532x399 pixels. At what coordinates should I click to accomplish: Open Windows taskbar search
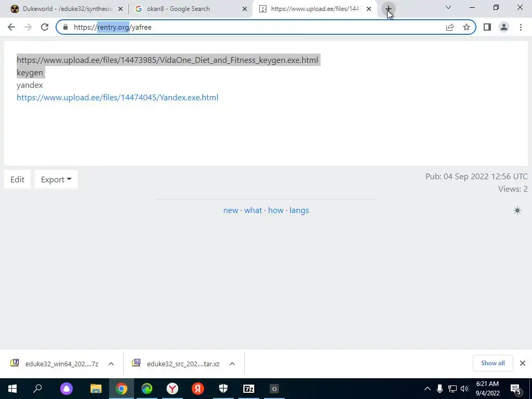pyautogui.click(x=37, y=389)
